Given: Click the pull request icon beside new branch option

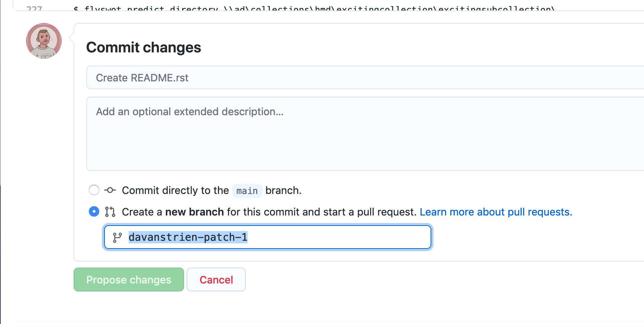Looking at the screenshot, I should [110, 212].
